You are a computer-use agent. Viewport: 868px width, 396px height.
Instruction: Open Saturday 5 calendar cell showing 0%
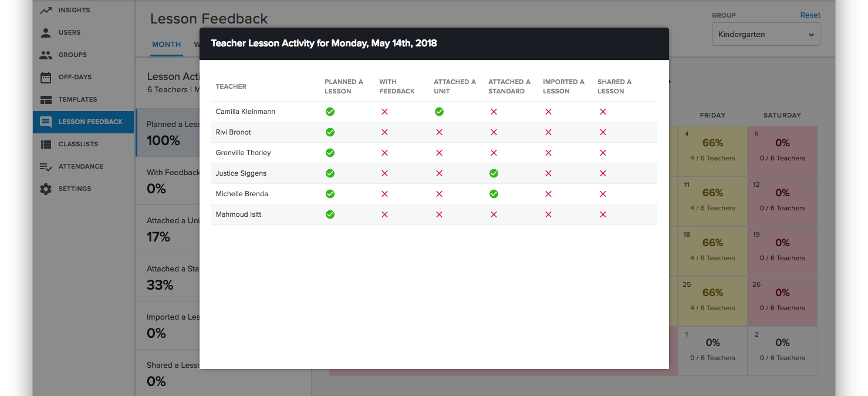(x=782, y=150)
